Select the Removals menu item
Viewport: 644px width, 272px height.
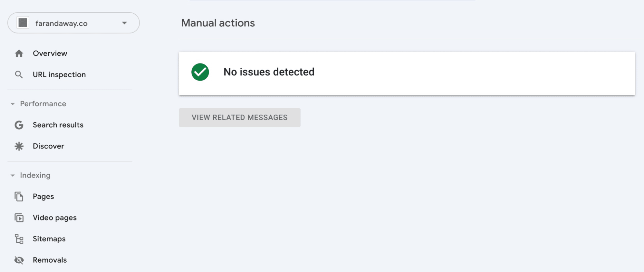[50, 260]
